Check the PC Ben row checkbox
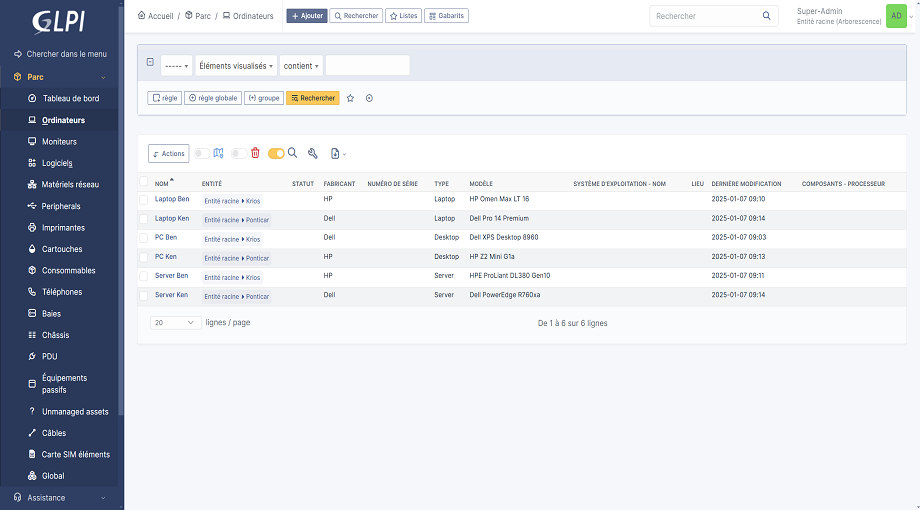This screenshot has width=920, height=510. click(143, 238)
